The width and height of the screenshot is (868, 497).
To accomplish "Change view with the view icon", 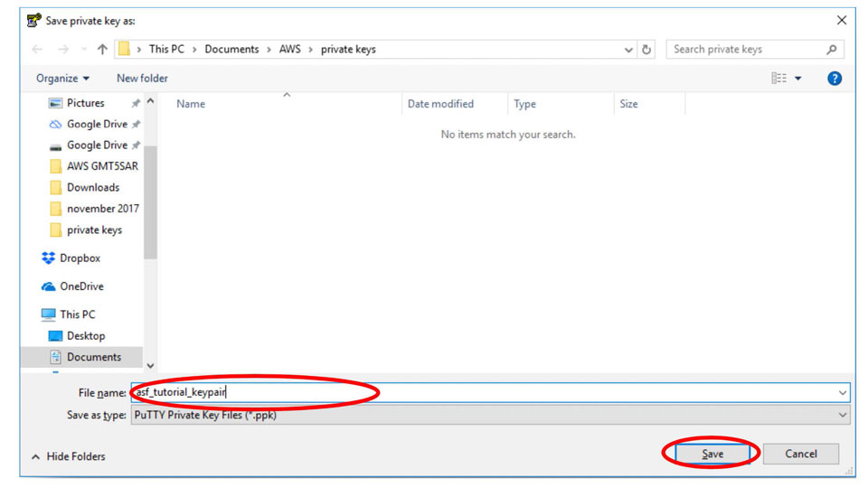I will [778, 78].
